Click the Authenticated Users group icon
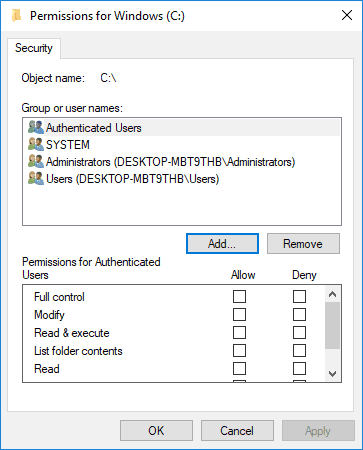This screenshot has height=450, width=363. tap(36, 128)
